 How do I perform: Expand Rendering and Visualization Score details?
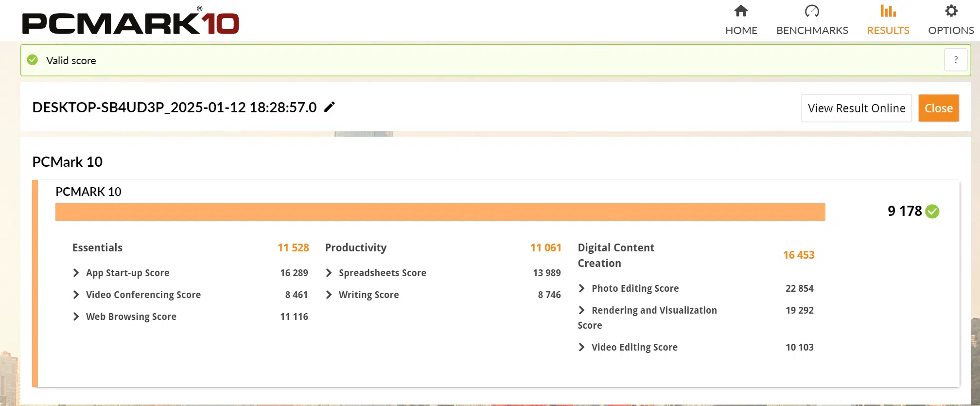click(581, 310)
